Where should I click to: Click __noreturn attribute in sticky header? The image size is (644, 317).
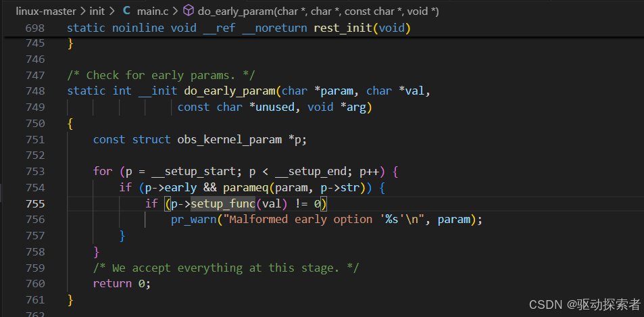point(274,28)
